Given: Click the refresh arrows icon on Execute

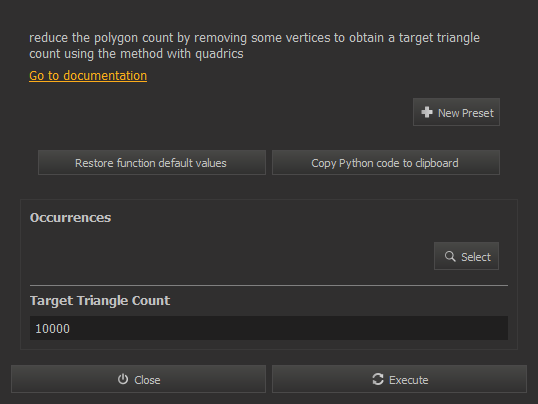Looking at the screenshot, I should (x=378, y=379).
